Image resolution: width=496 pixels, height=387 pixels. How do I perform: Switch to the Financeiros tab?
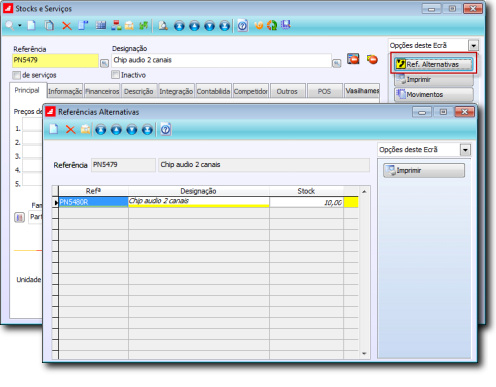pyautogui.click(x=102, y=91)
